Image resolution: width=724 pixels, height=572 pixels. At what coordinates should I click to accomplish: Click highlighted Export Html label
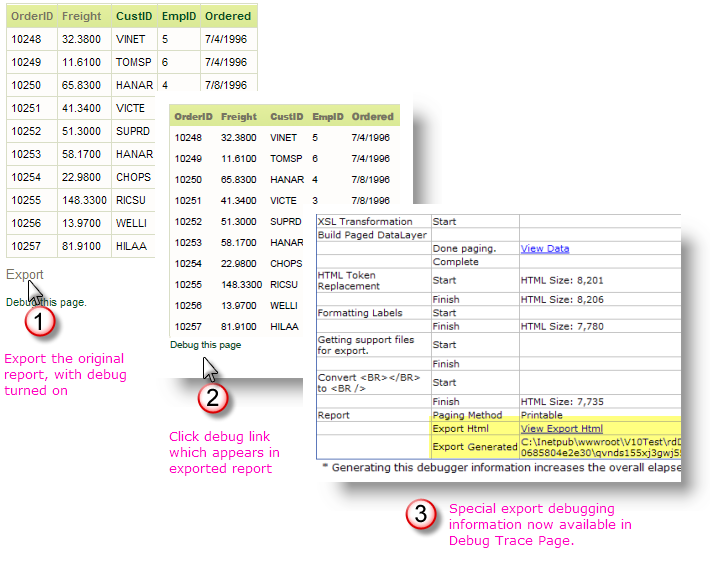tap(460, 428)
